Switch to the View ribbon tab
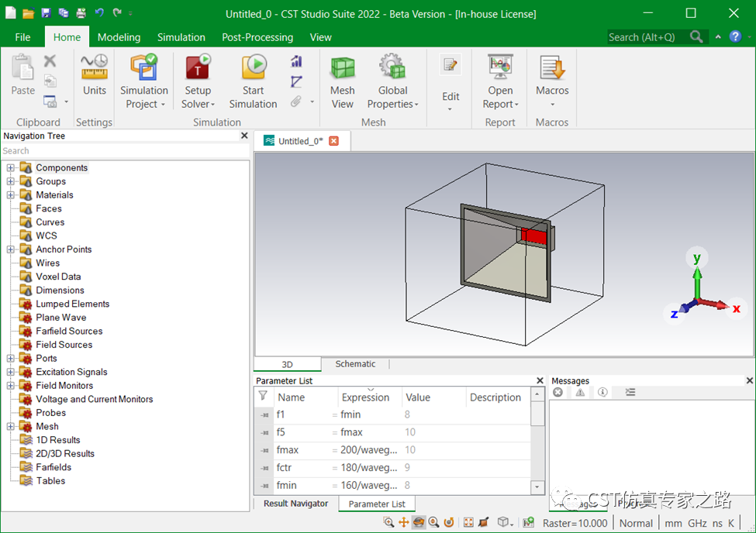 pyautogui.click(x=321, y=37)
